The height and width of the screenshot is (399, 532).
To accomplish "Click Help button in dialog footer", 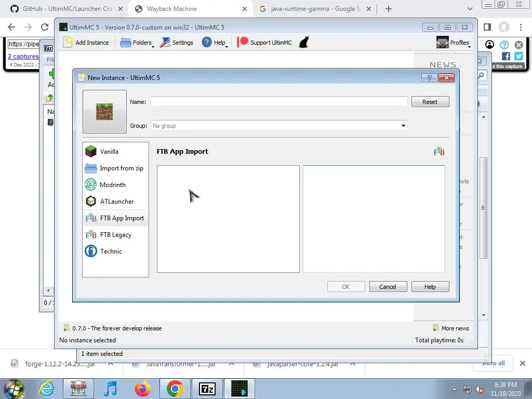I will [x=430, y=287].
